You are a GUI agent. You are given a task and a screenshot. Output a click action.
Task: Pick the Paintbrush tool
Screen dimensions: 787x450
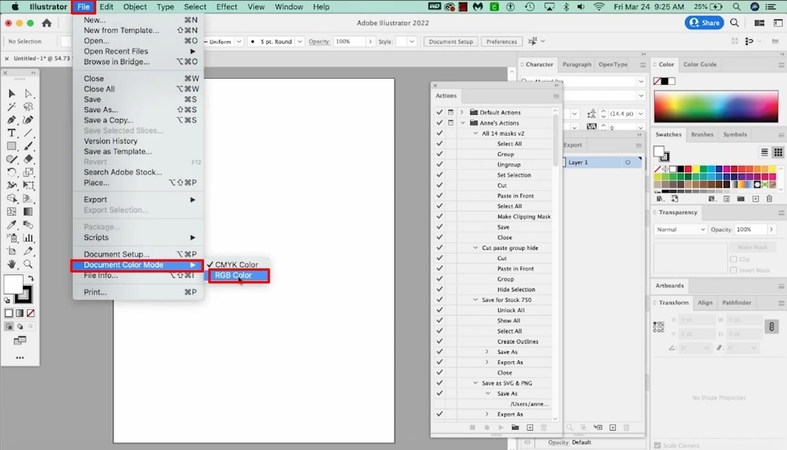coord(28,146)
